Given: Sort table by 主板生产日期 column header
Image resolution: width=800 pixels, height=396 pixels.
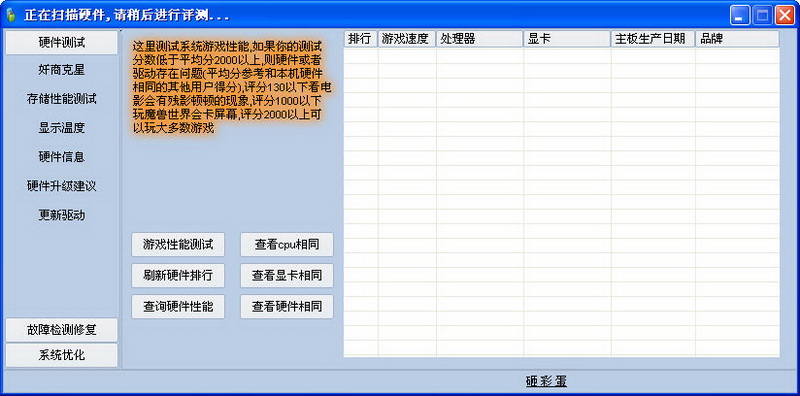Looking at the screenshot, I should click(x=653, y=39).
